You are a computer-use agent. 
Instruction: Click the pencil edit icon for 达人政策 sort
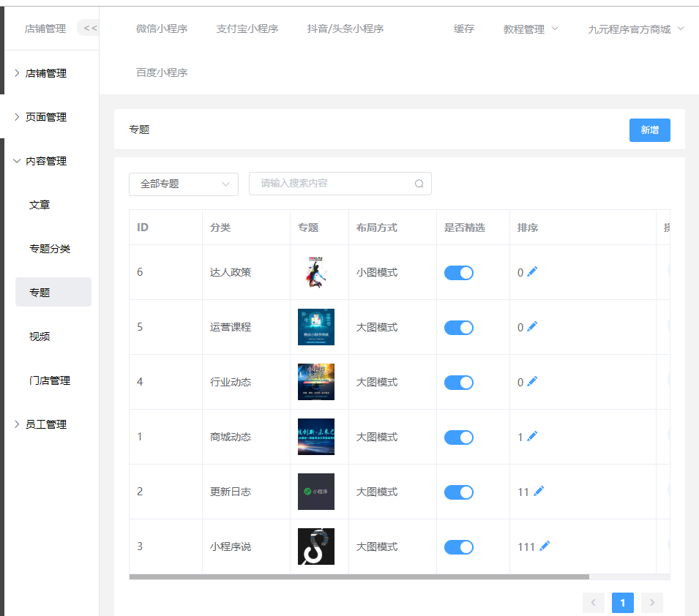(532, 272)
